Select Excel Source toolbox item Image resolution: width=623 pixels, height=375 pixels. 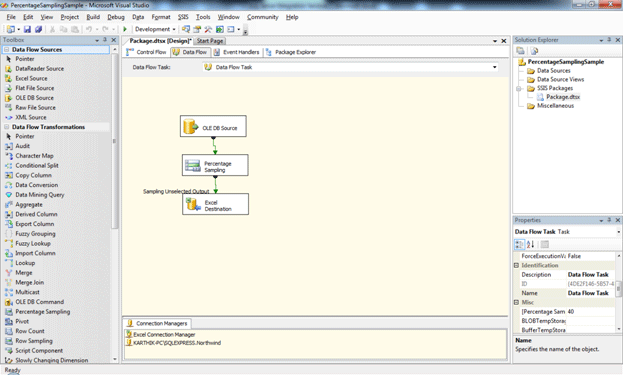pos(31,79)
